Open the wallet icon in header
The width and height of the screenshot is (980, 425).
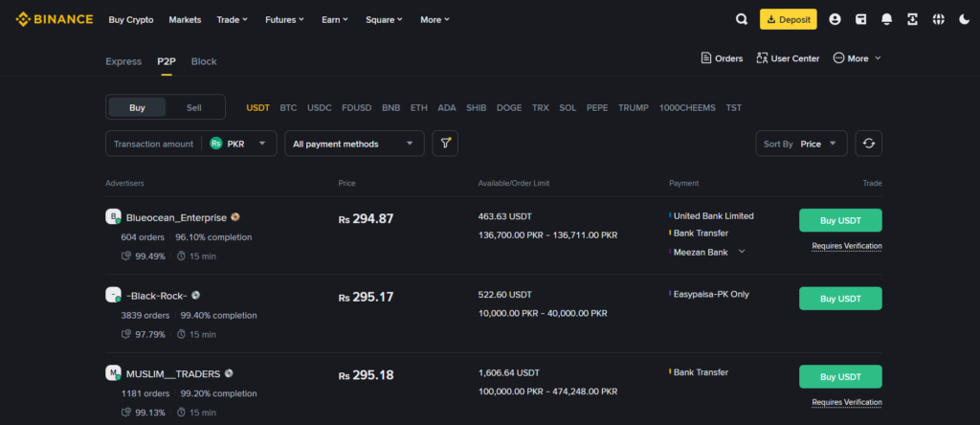tap(860, 19)
